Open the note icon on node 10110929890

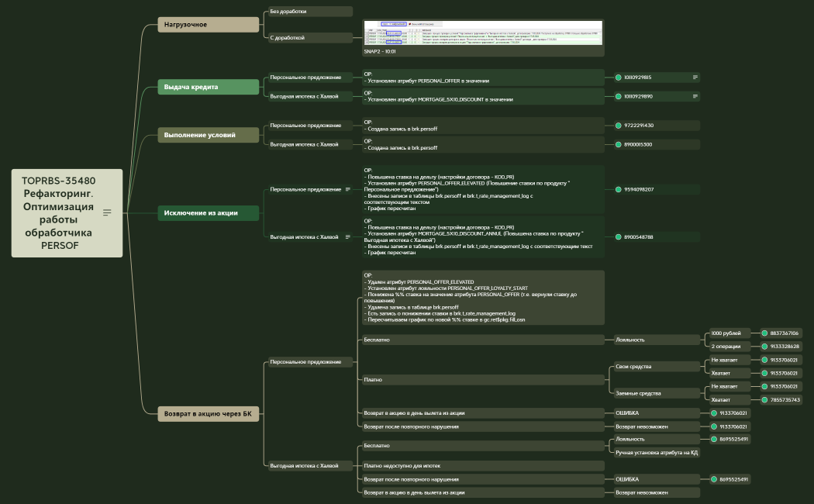695,97
